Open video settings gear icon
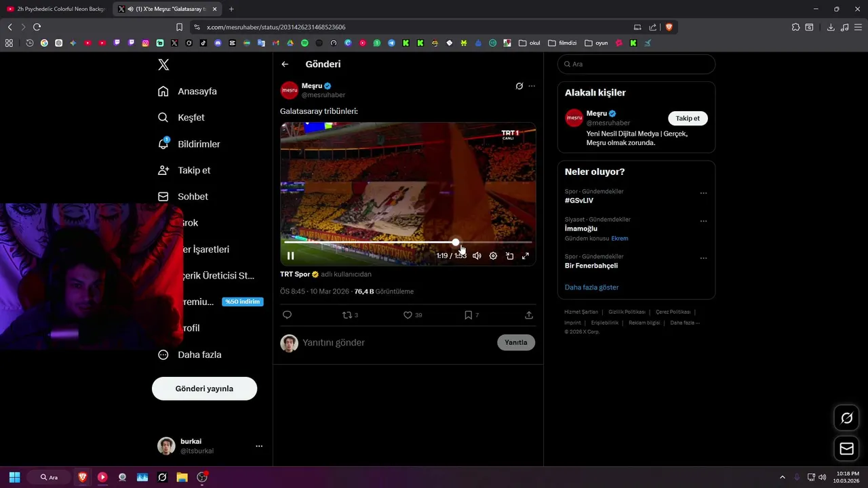 493,256
